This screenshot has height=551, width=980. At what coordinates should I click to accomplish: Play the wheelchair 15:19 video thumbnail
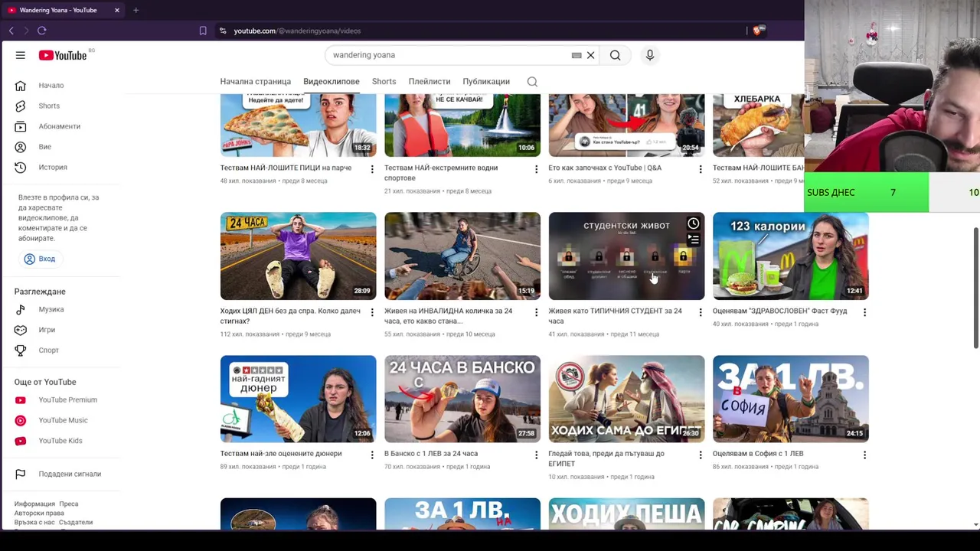462,256
